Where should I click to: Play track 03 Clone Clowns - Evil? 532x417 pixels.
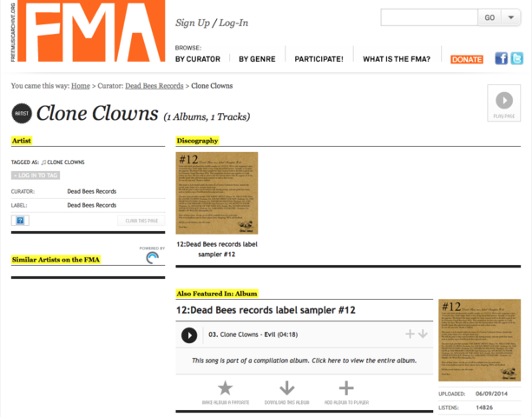[189, 335]
